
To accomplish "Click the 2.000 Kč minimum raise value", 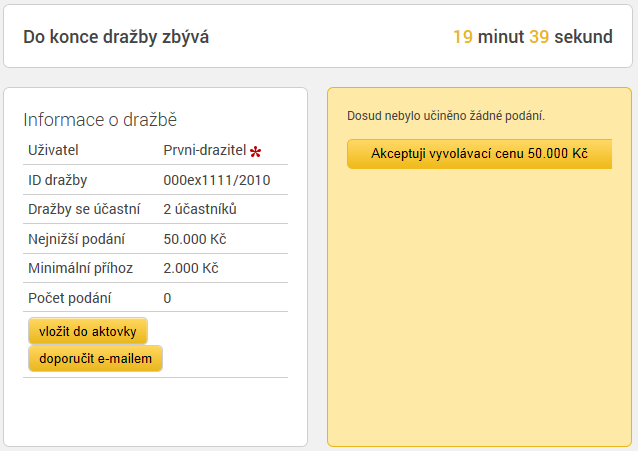I will click(x=191, y=268).
